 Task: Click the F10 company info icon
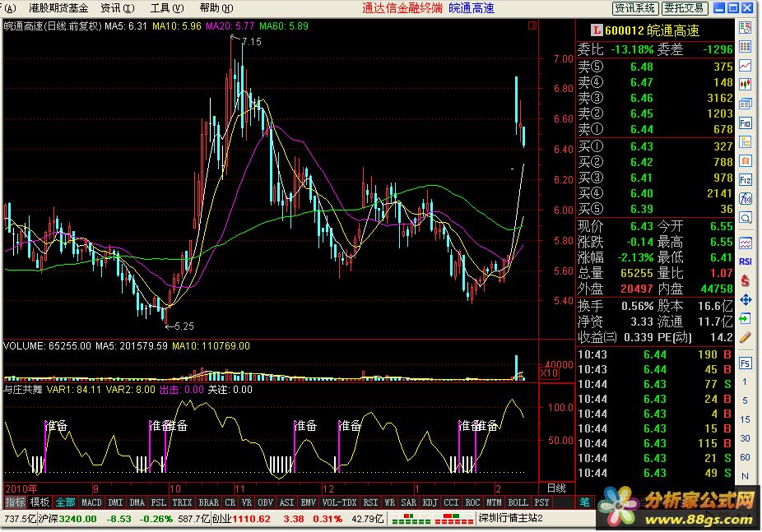coord(745,123)
